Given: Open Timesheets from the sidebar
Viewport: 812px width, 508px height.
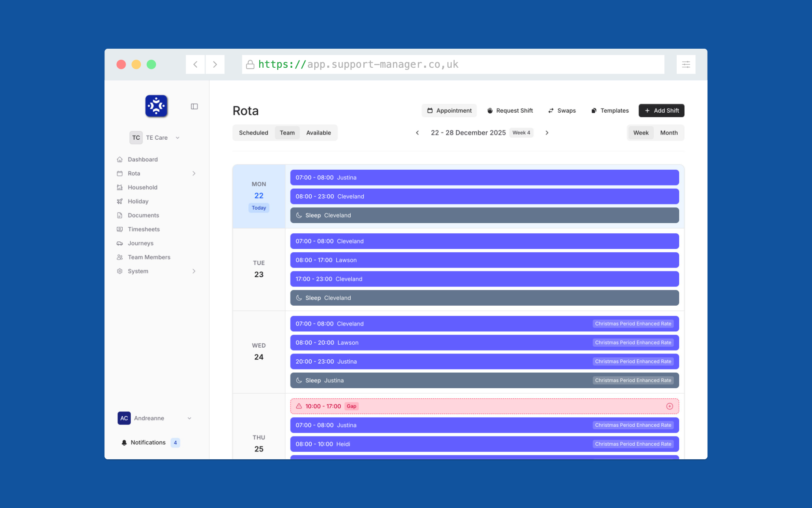Looking at the screenshot, I should point(144,229).
